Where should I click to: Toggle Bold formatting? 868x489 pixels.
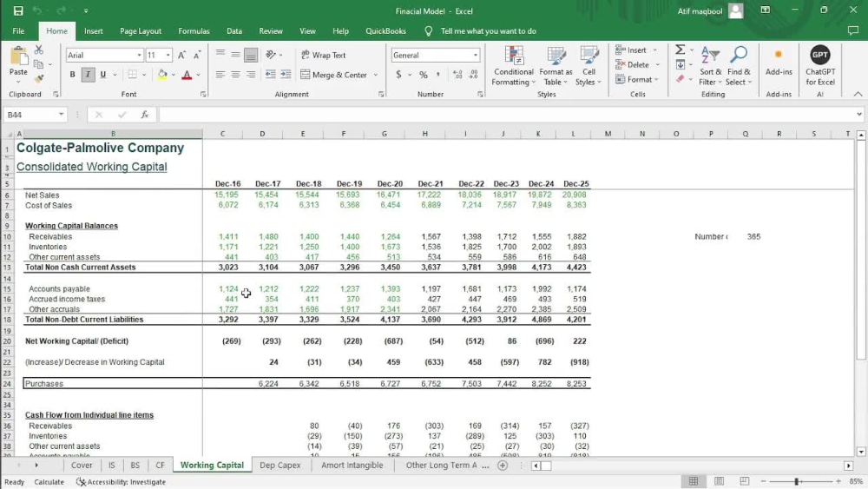(73, 75)
